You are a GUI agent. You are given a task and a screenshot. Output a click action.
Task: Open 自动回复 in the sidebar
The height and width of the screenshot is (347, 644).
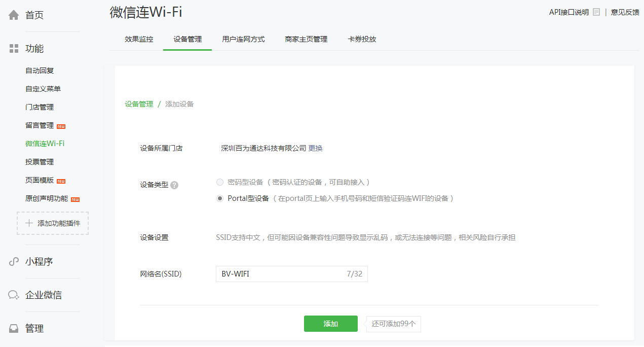(40, 71)
